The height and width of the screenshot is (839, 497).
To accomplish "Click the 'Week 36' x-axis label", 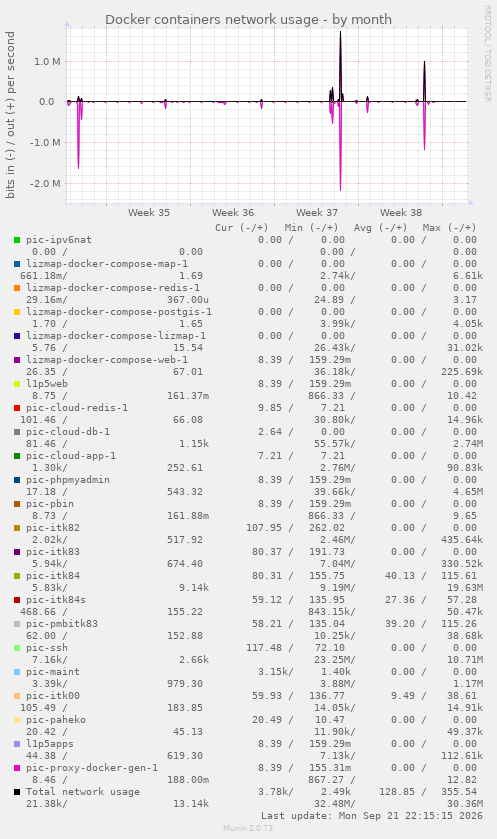I will pos(233,212).
